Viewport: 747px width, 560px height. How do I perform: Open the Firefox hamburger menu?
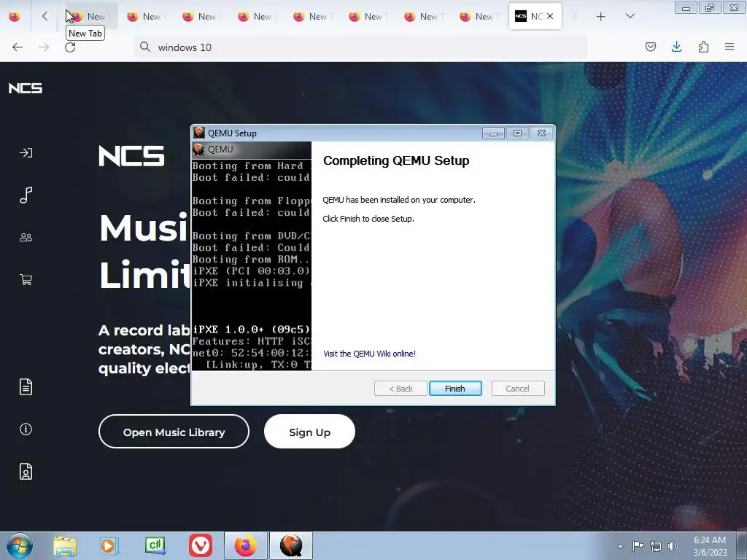729,47
